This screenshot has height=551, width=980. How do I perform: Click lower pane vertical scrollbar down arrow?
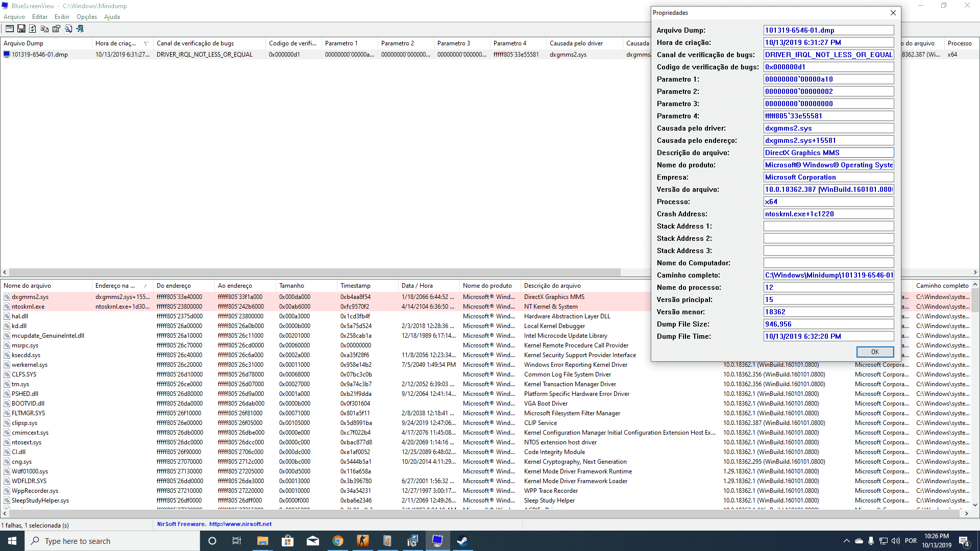[975, 505]
